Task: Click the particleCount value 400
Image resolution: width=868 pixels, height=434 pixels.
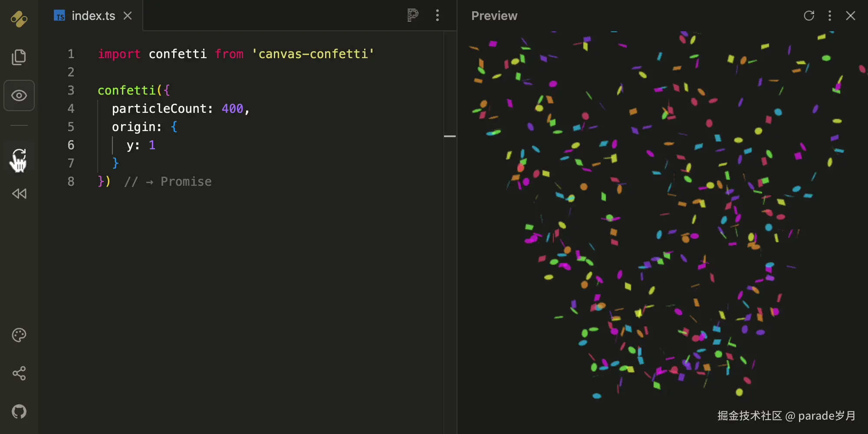Action: click(x=233, y=108)
